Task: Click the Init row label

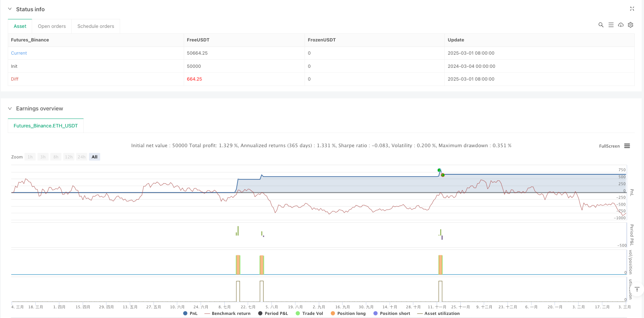Action: [x=14, y=66]
